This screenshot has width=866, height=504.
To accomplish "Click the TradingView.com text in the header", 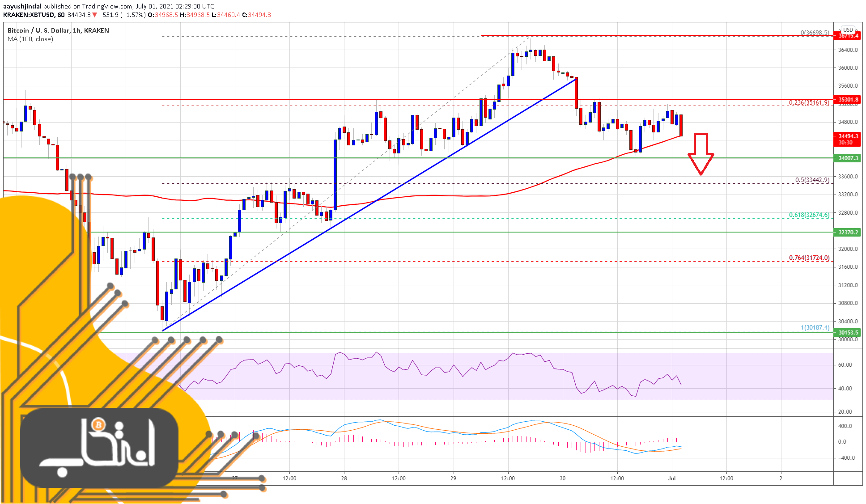I will click(x=107, y=6).
